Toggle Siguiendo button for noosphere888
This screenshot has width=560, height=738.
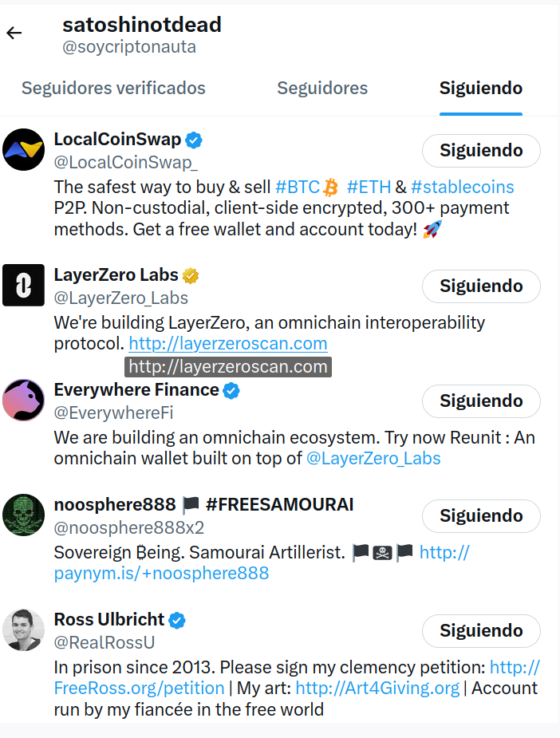coord(481,516)
